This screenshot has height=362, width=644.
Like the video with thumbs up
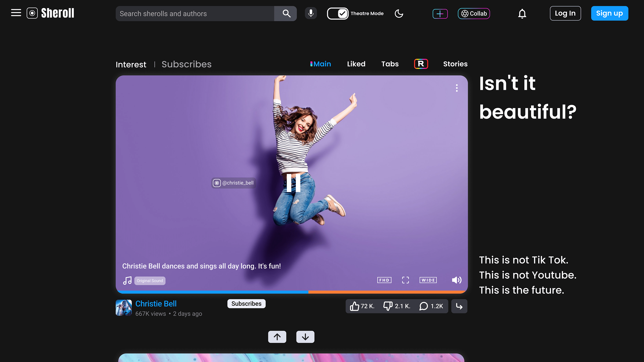point(354,306)
